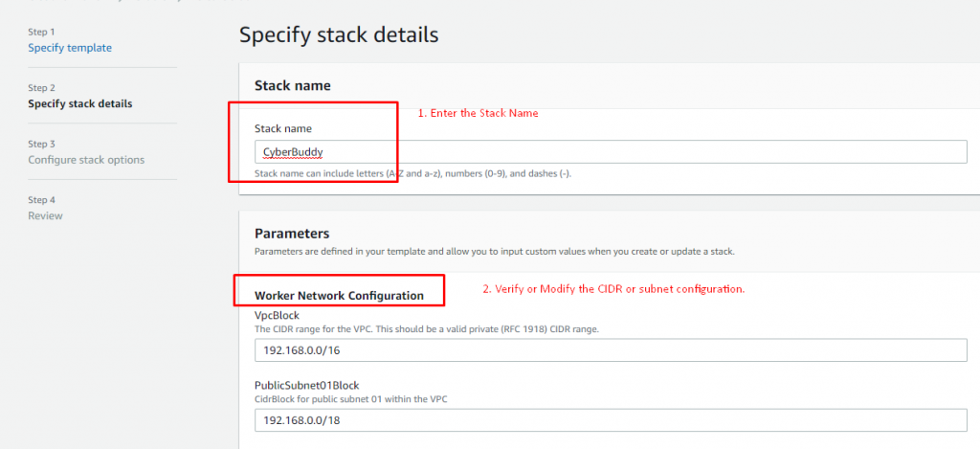980x449 pixels.
Task: Click the Stack name label above input
Action: (283, 128)
